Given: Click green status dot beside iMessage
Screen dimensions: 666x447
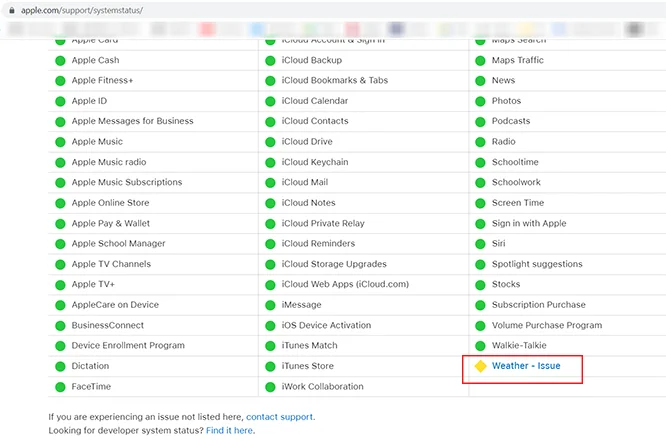Looking at the screenshot, I should coord(270,306).
